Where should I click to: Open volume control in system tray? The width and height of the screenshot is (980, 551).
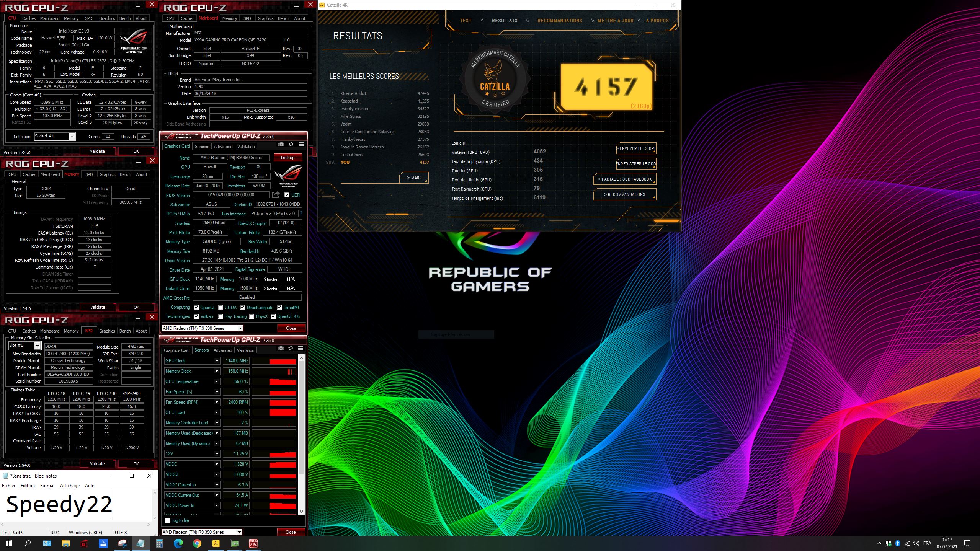[916, 543]
